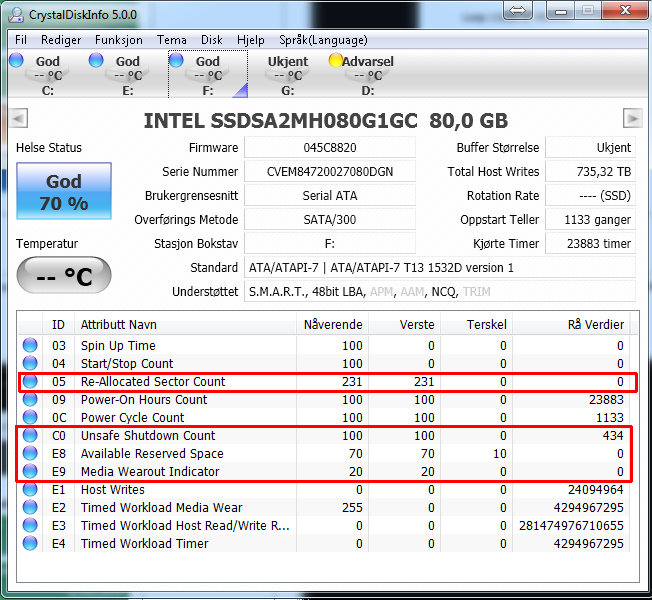Click the Firmware value 045C8820
Viewport: 652px width, 600px height.
pos(330,148)
